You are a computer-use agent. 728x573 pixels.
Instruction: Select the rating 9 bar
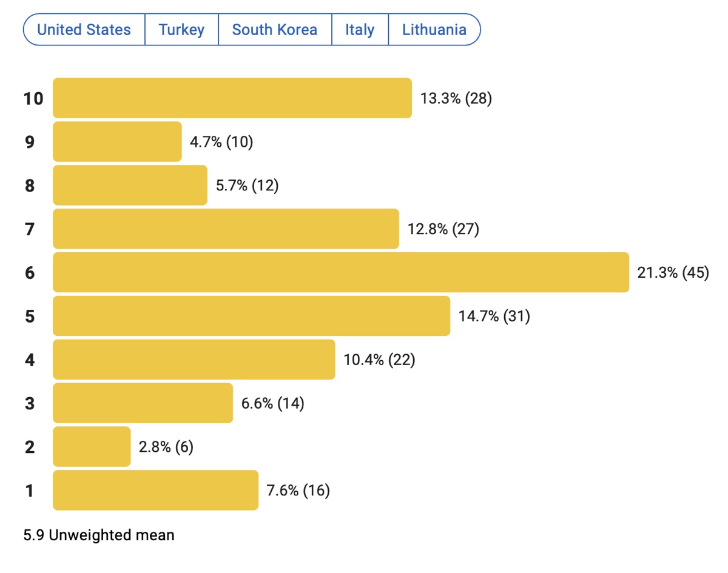pos(117,141)
